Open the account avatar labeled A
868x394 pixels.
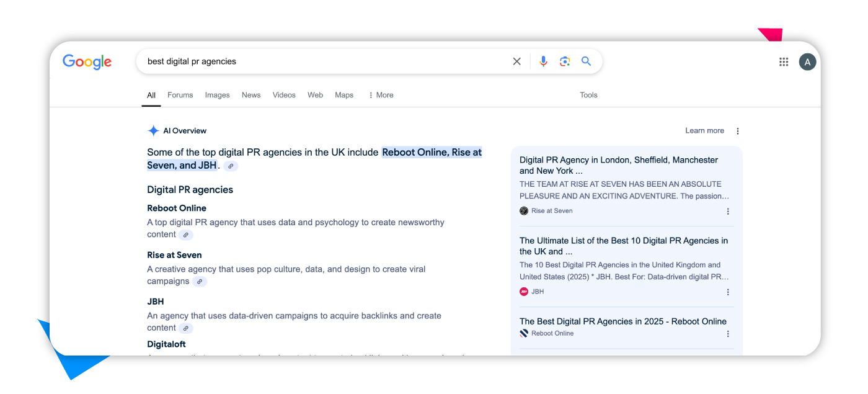807,61
